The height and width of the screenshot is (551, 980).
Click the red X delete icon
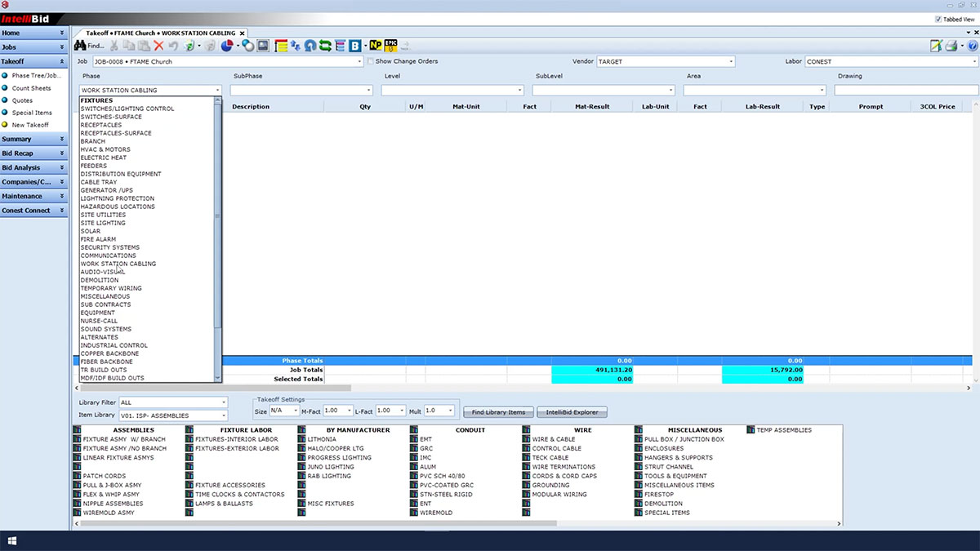[x=158, y=47]
